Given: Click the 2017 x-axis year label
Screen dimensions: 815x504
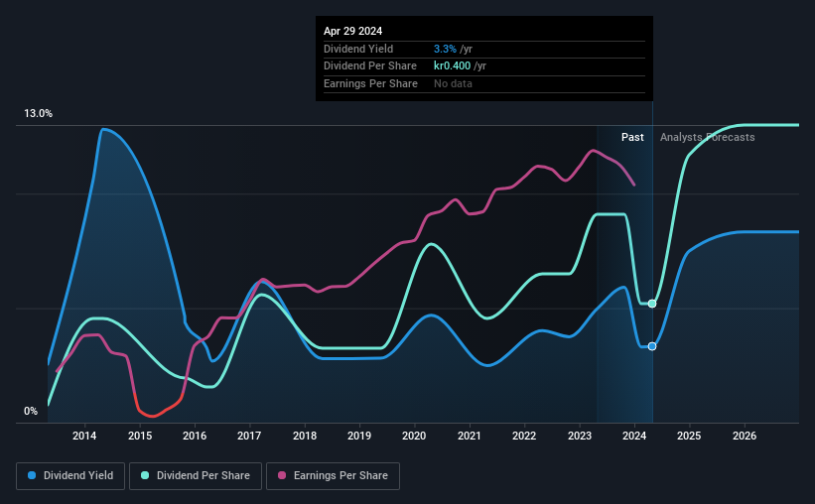Looking at the screenshot, I should (x=249, y=436).
